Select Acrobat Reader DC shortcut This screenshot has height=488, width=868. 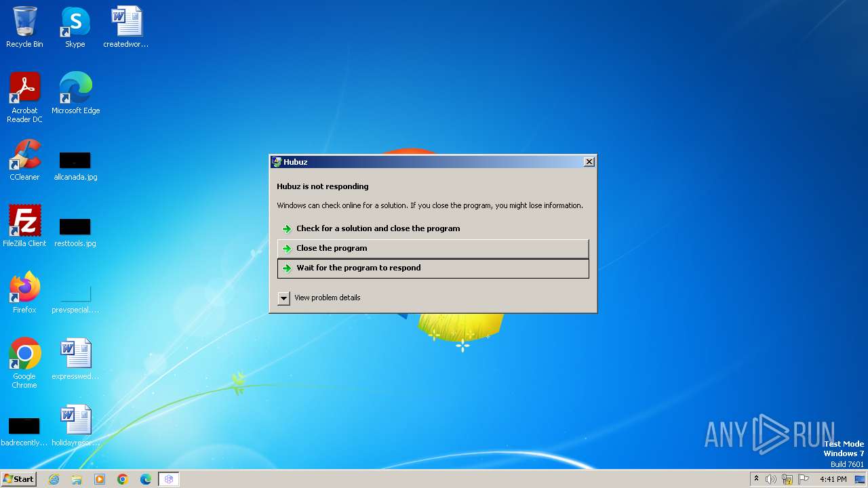24,97
